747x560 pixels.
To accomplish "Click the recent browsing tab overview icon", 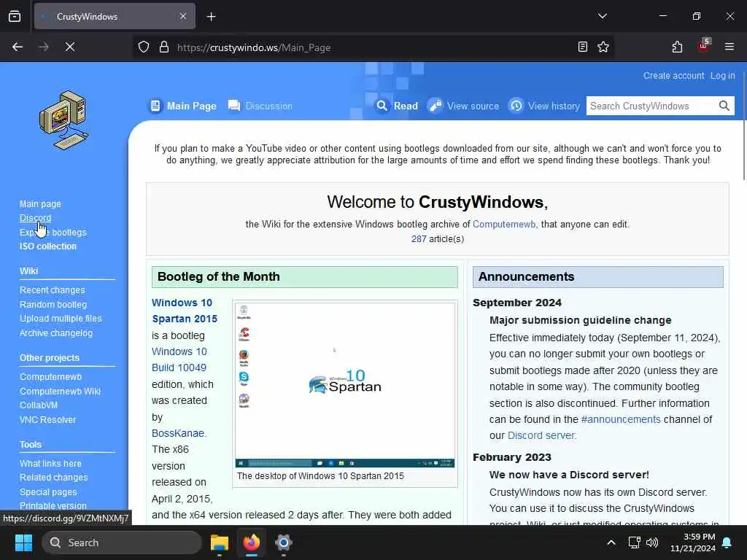I will coord(15,17).
